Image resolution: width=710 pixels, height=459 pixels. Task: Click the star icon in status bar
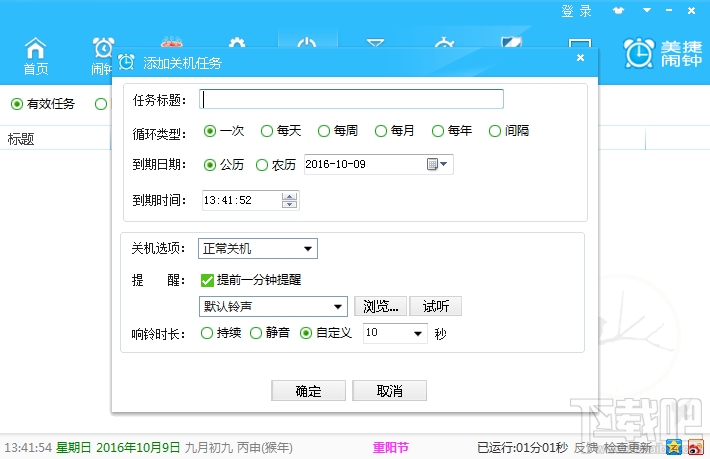tap(674, 447)
